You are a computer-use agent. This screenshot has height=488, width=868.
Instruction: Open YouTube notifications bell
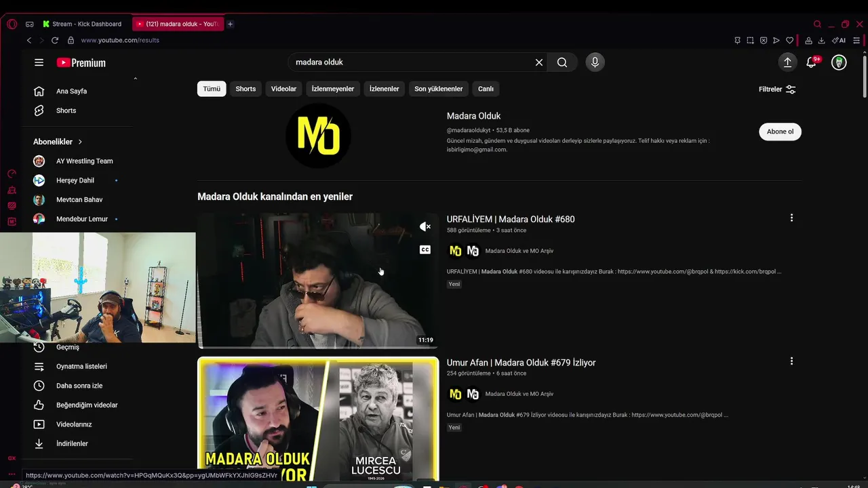[x=811, y=62]
